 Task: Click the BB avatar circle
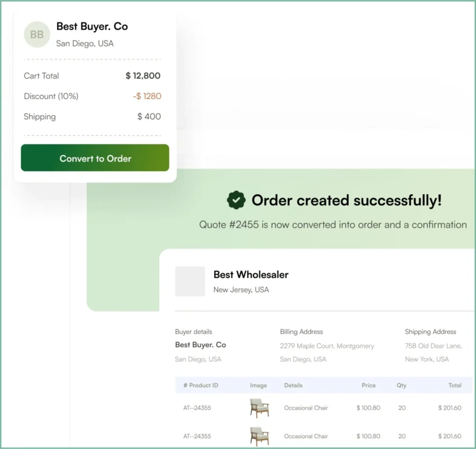37,35
